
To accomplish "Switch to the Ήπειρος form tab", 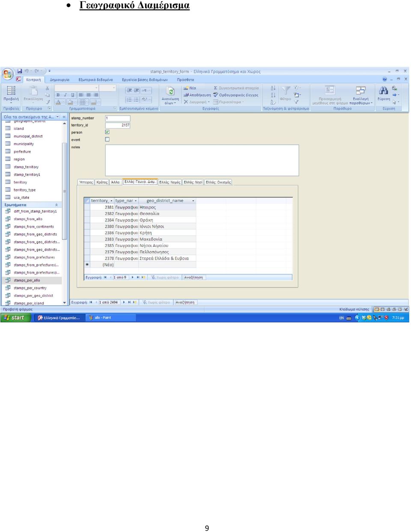I will [86, 182].
